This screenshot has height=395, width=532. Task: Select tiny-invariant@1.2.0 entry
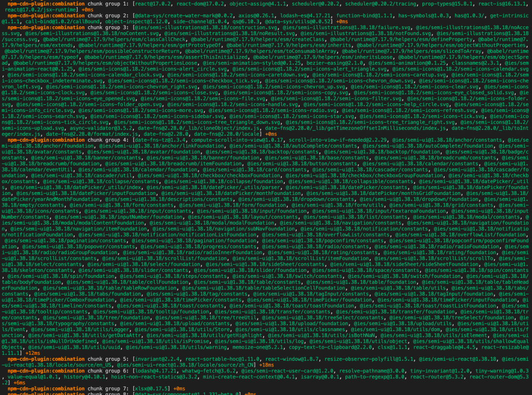440,371
